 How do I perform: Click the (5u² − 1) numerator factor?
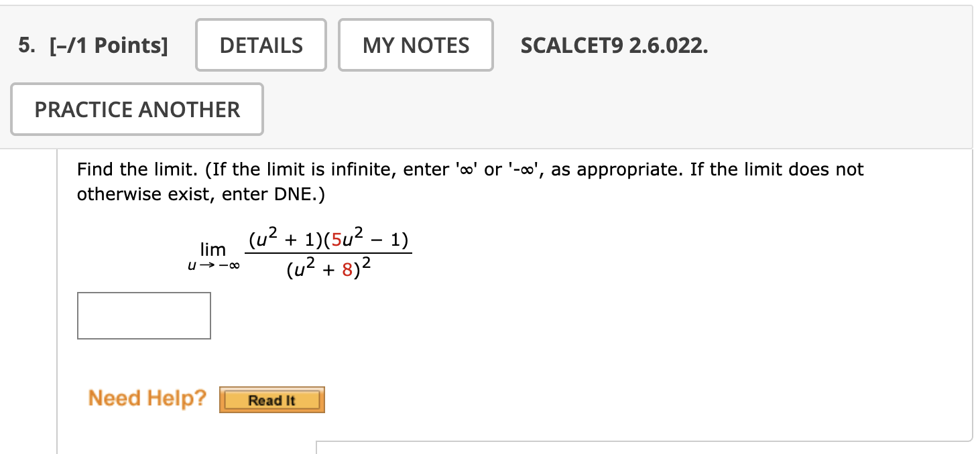[367, 239]
